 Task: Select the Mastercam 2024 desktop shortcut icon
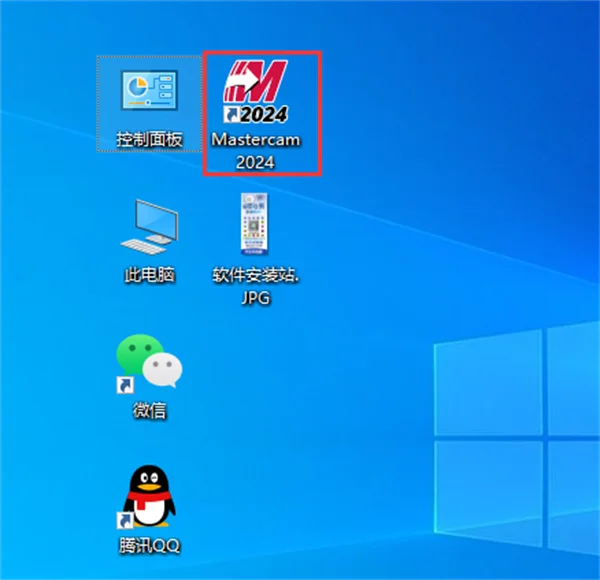(255, 91)
